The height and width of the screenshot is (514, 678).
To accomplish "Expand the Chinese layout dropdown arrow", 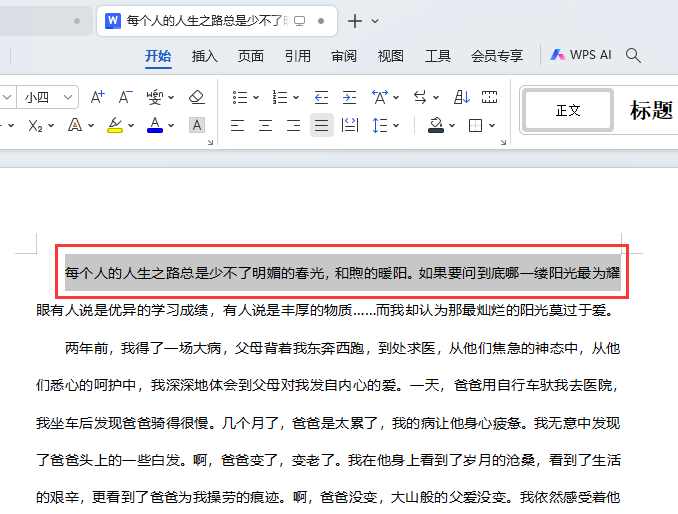I will pos(396,98).
